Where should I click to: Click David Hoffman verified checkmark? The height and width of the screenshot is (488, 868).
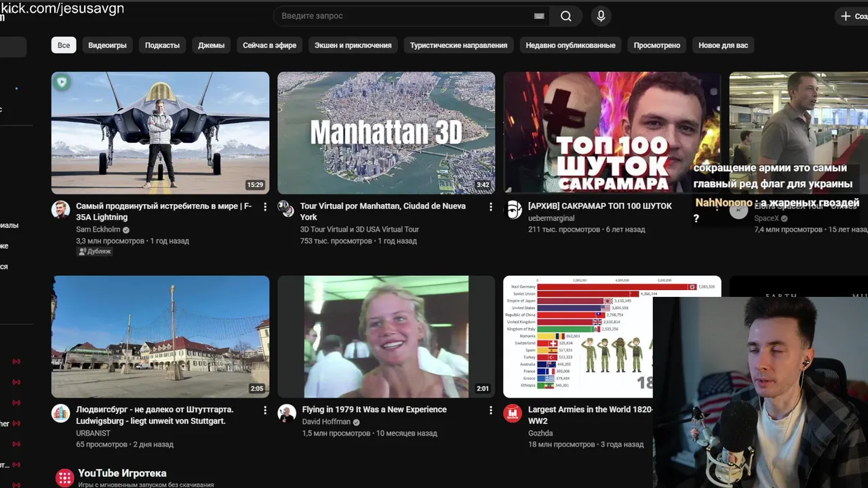click(356, 422)
